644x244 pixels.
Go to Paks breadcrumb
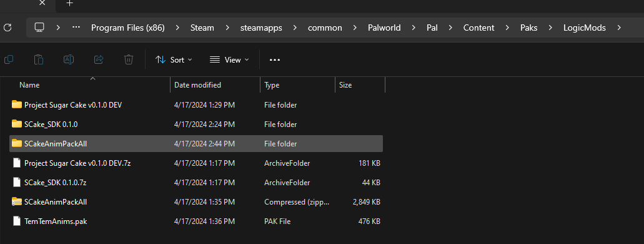(529, 28)
